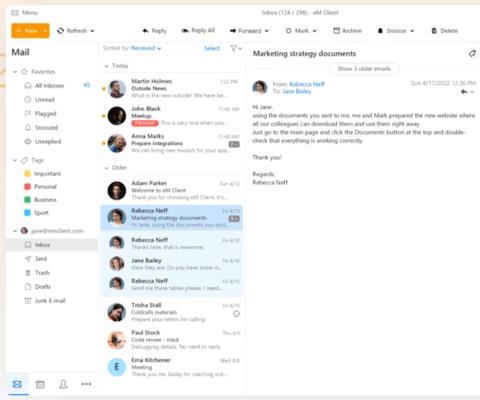Click the Select link in message list
Viewport: 480px width, 400px height.
(212, 48)
